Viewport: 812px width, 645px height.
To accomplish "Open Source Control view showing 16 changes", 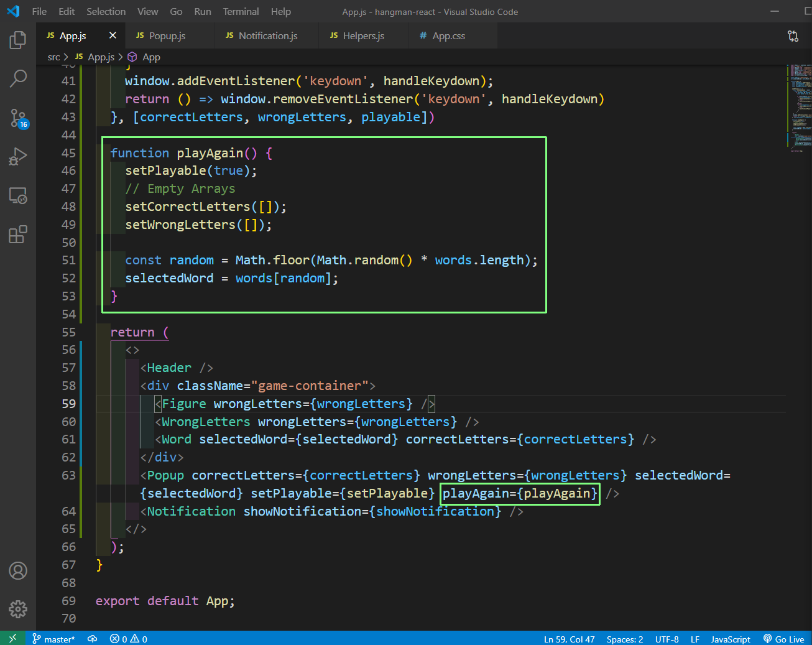I will point(18,118).
